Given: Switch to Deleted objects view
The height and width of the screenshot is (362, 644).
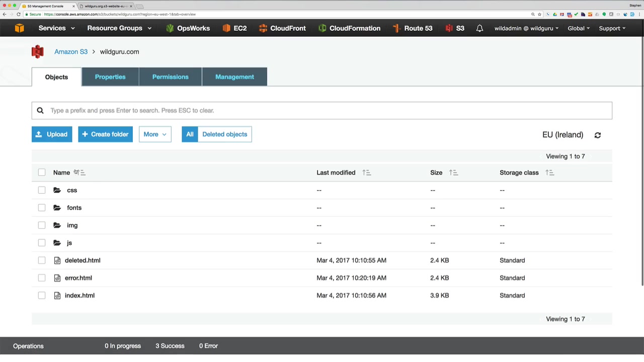Looking at the screenshot, I should [x=224, y=134].
